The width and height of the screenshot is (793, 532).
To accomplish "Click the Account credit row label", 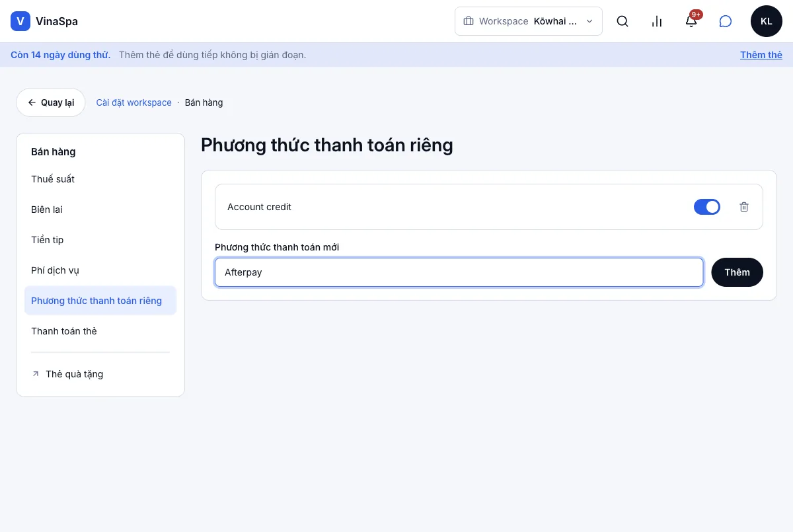I will pos(259,207).
